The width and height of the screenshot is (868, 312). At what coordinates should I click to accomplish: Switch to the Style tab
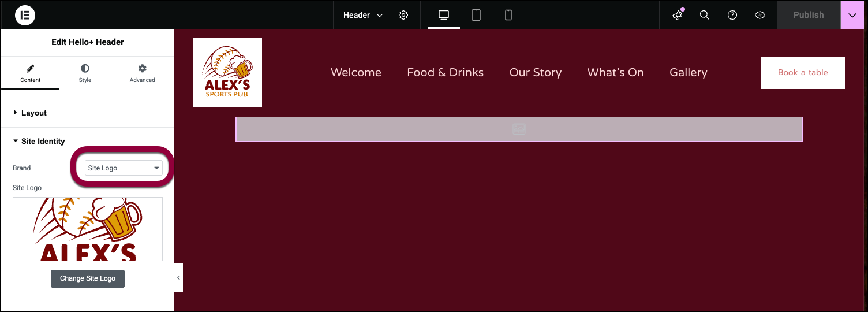85,73
